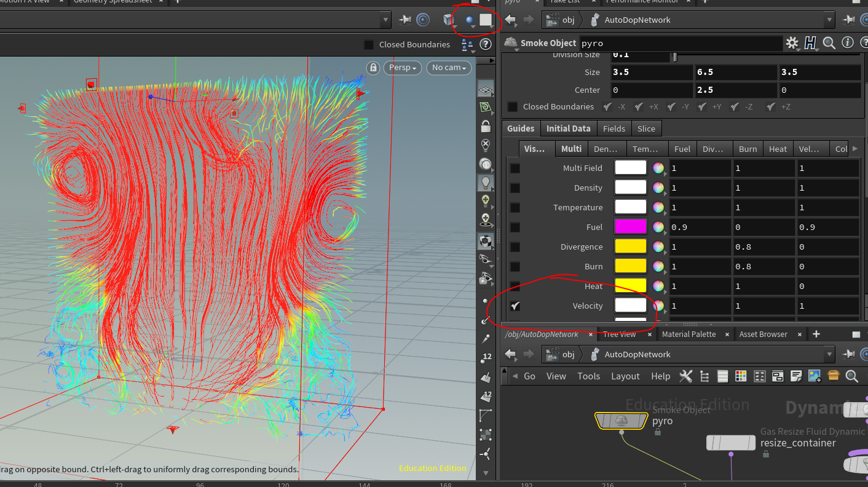Uncheck the Velocity visualization checkbox

(515, 306)
